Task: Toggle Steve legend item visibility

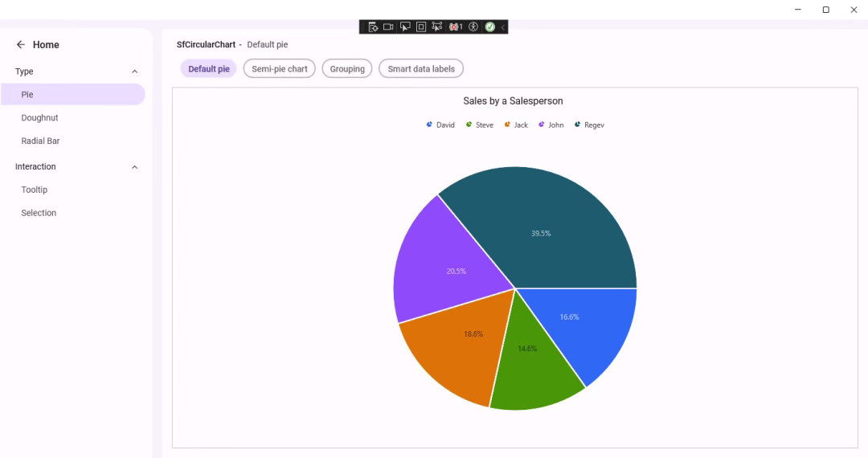Action: click(x=480, y=125)
